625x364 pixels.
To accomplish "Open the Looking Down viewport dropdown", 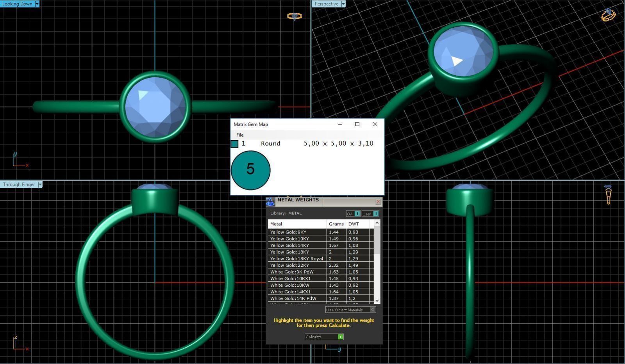I will coord(37,4).
